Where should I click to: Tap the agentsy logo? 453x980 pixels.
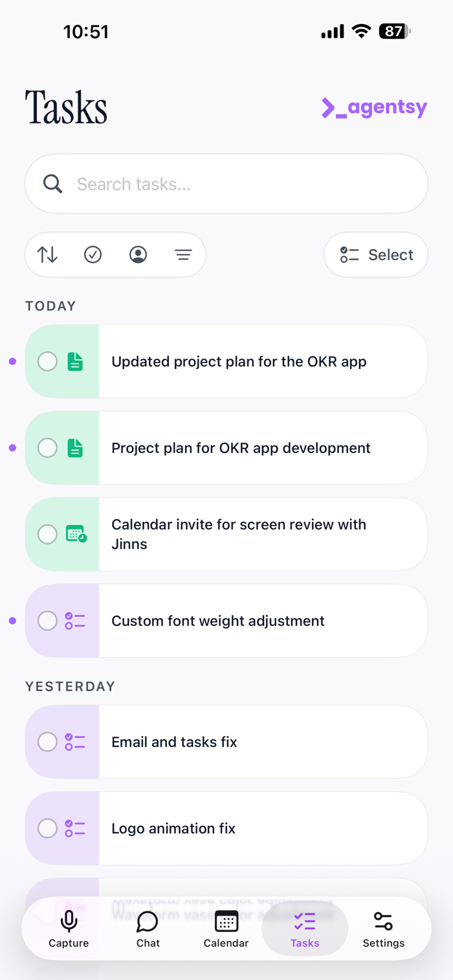pyautogui.click(x=374, y=108)
